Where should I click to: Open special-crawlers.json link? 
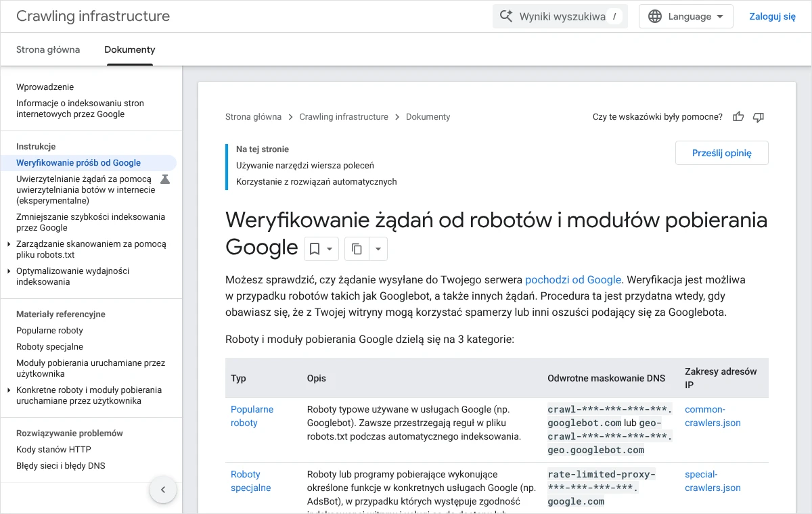pyautogui.click(x=713, y=481)
